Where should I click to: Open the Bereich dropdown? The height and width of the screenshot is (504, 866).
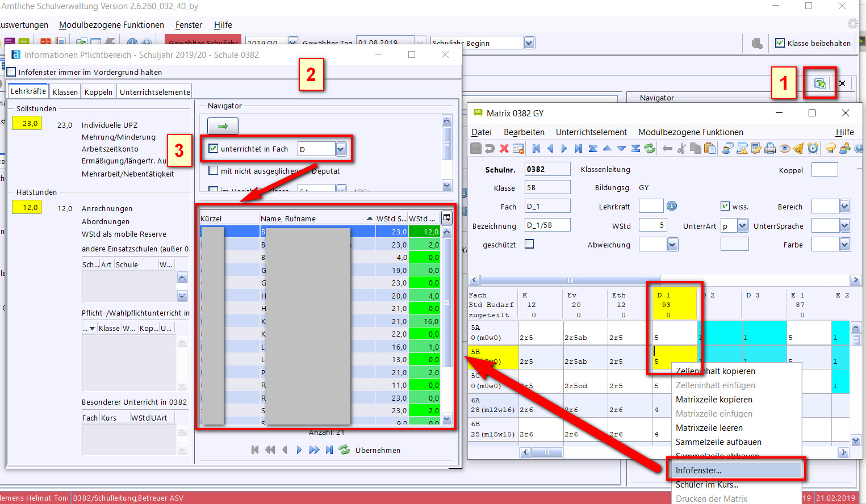[x=845, y=207]
